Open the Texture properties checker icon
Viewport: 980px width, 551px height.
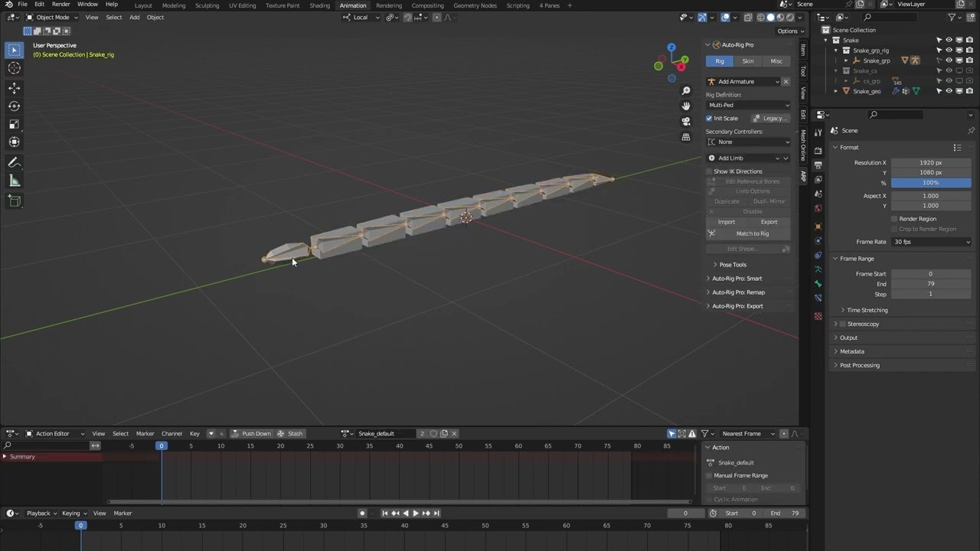(x=818, y=316)
